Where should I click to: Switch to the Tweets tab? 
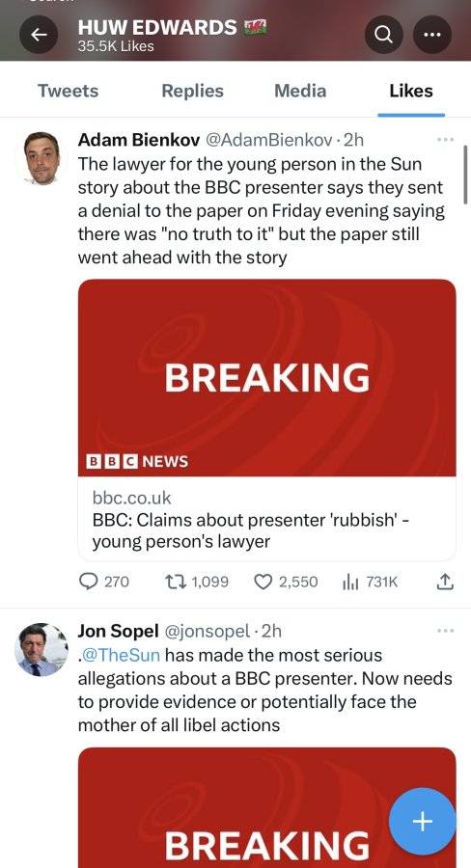point(69,91)
